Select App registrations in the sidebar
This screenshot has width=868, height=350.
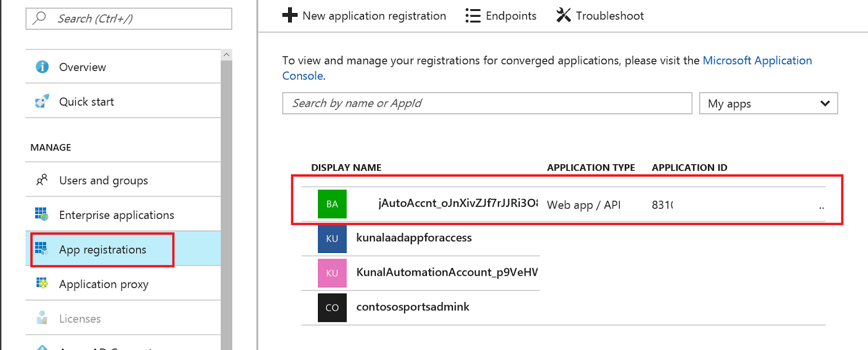coord(123,249)
